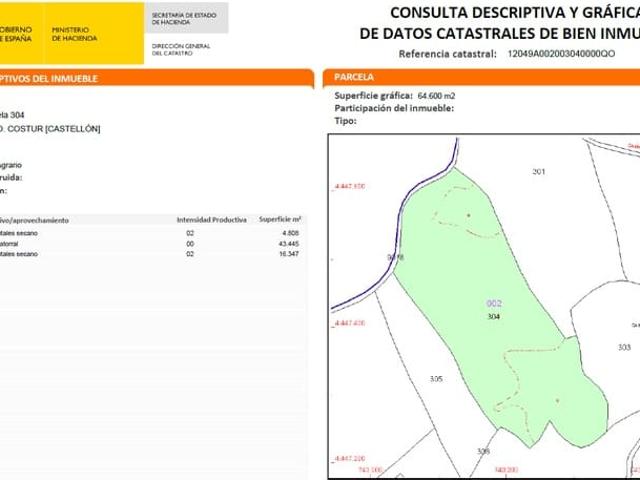Click intensity 02 in the 4.808 row
Screen dimensions: 640x480
tap(190, 233)
